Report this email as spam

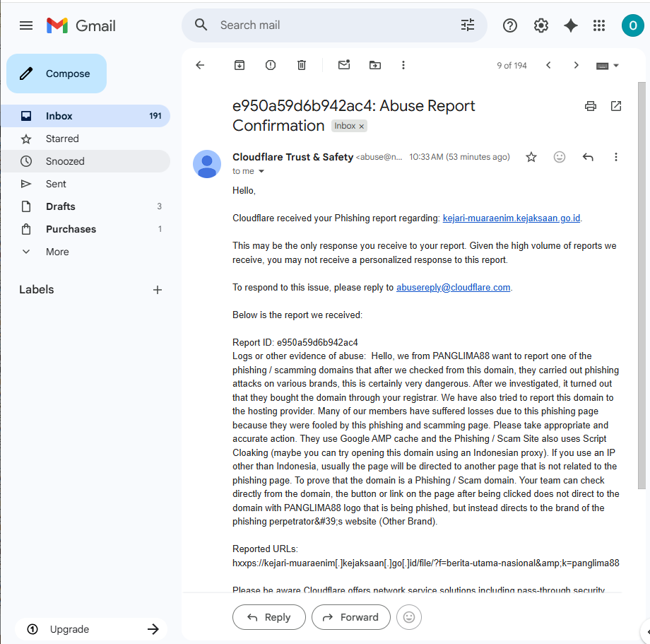[271, 65]
